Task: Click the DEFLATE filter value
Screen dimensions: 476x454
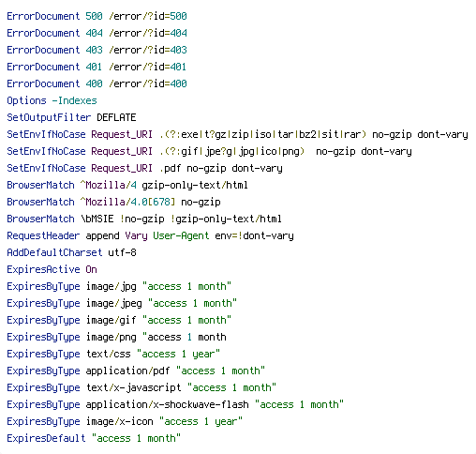Action: (116, 117)
